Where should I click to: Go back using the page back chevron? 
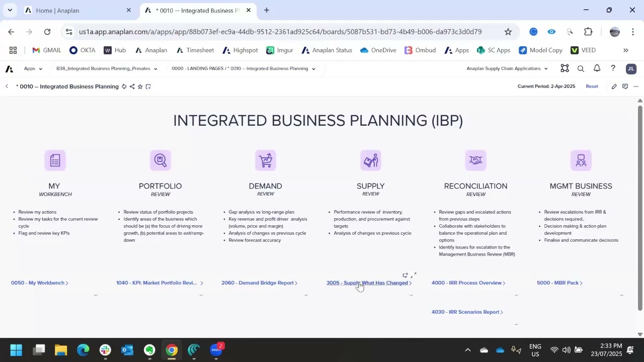pyautogui.click(x=7, y=86)
